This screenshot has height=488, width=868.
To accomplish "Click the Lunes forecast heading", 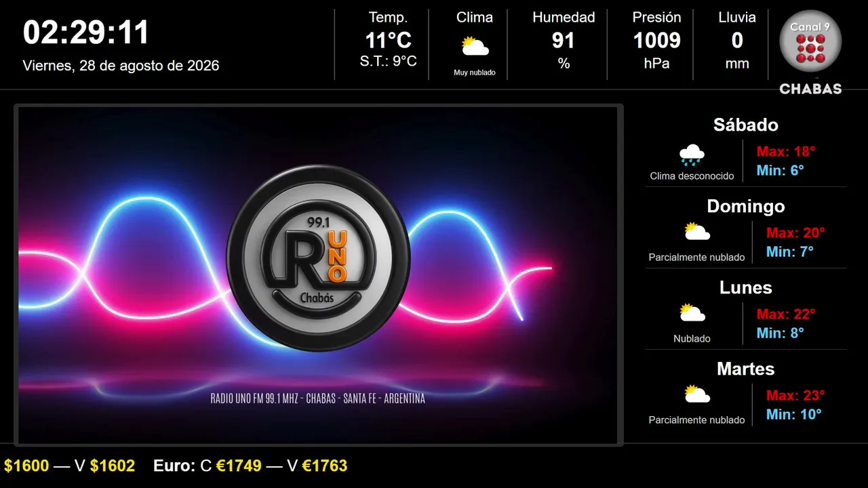I will [746, 287].
